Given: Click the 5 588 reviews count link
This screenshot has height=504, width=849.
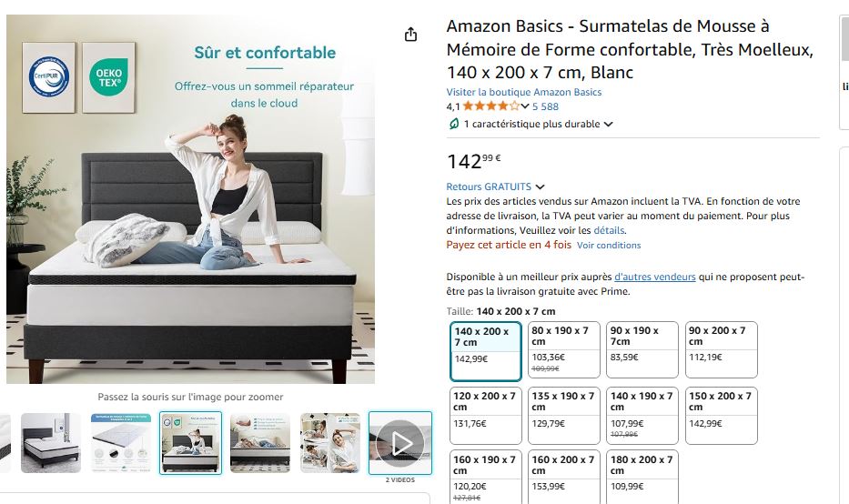Looking at the screenshot, I should pos(545,106).
